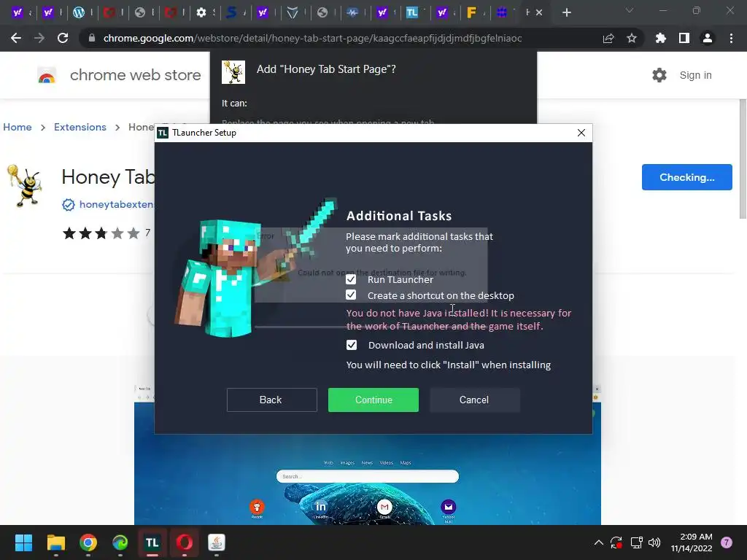Click the chrome web store logo
This screenshot has height=560, width=747.
coord(47,75)
